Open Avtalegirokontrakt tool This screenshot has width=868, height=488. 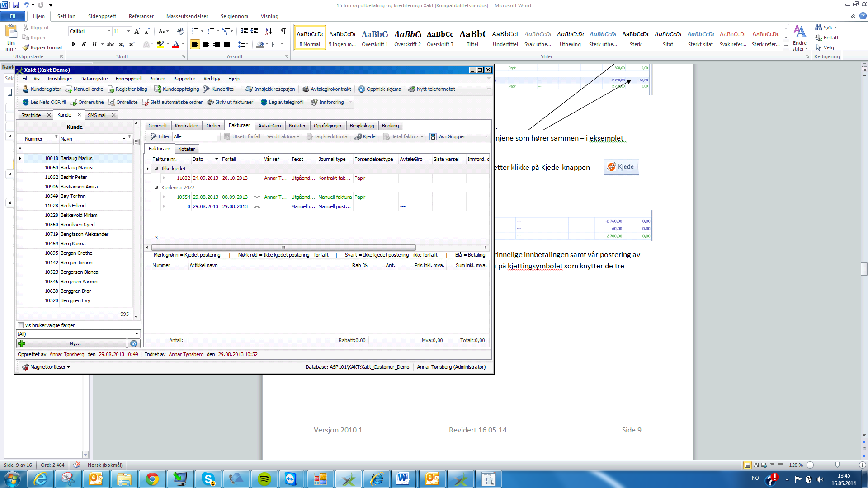pos(326,89)
